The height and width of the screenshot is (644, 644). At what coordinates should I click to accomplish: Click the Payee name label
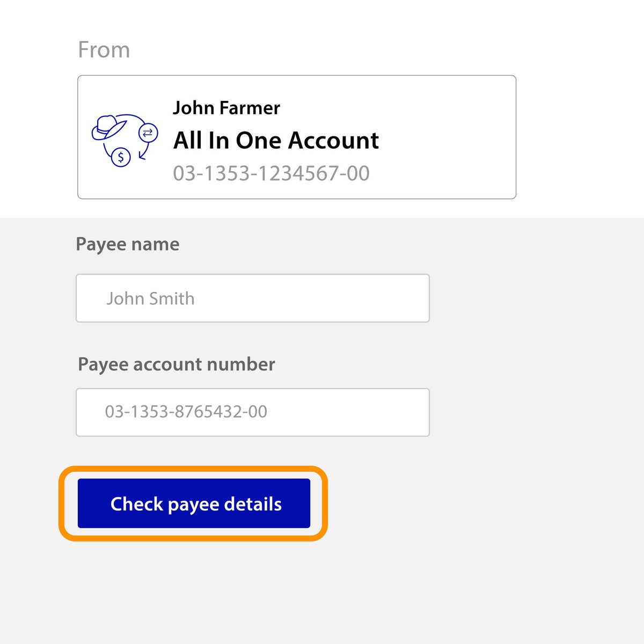(x=128, y=244)
